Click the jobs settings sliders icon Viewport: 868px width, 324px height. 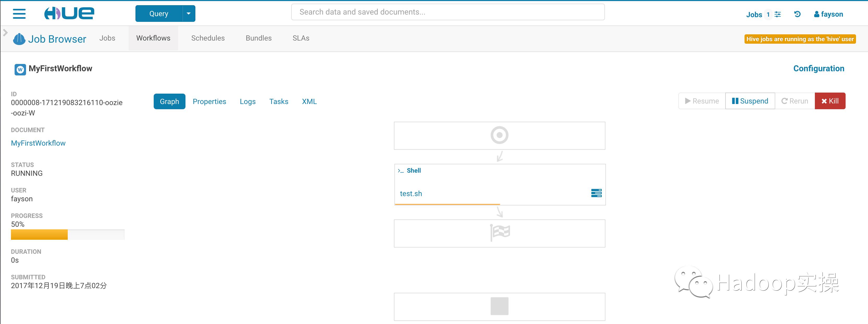point(778,14)
